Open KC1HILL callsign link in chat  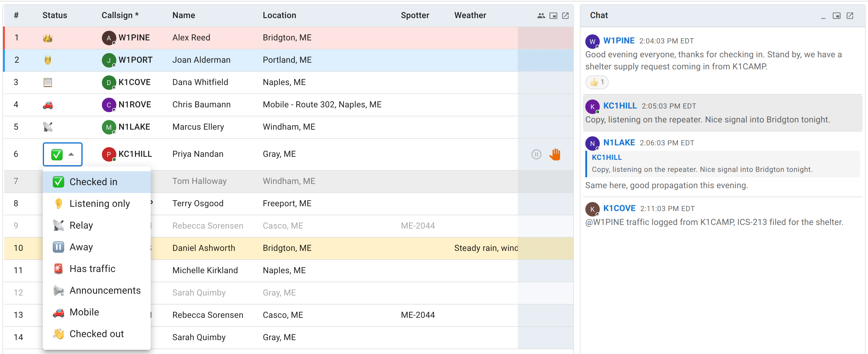(620, 106)
